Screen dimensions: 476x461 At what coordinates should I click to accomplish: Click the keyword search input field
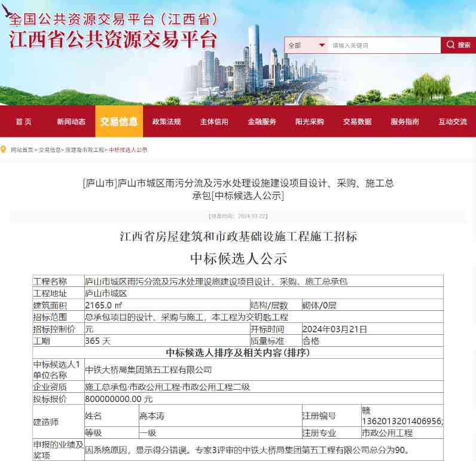[384, 45]
